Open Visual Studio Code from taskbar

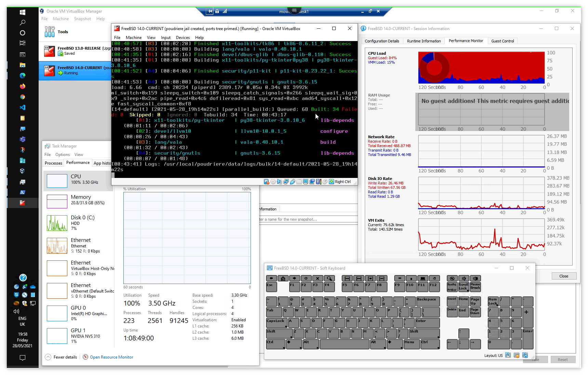pos(23,107)
